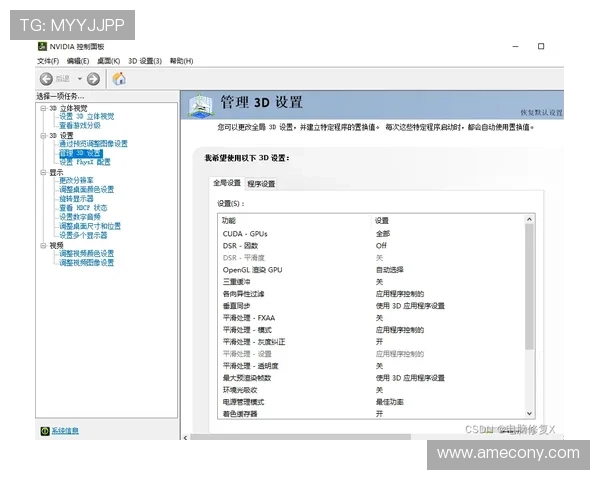Click the 设置 column header
600x480 pixels.
[x=448, y=221]
